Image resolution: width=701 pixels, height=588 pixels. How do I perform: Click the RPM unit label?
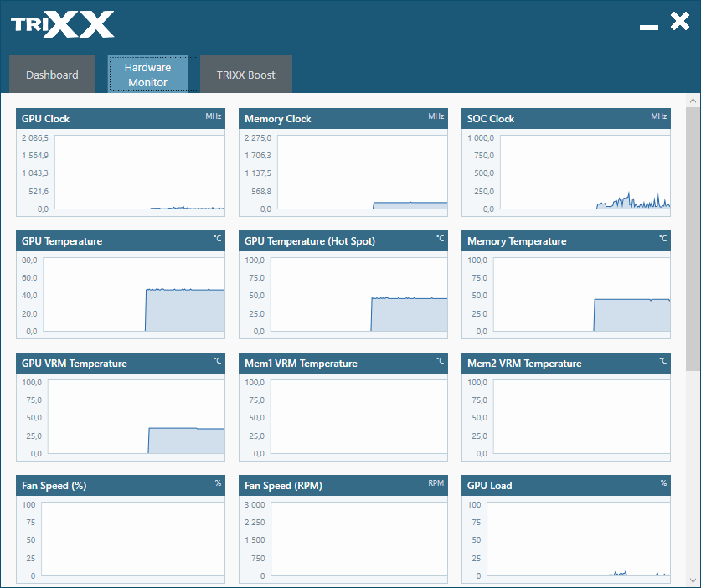[436, 483]
